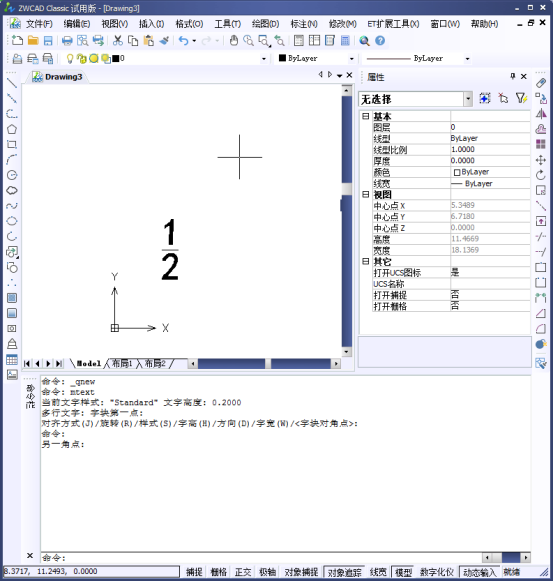Toggle 线宽 lineweight display
Screen dimensions: 554x582
coord(378,572)
